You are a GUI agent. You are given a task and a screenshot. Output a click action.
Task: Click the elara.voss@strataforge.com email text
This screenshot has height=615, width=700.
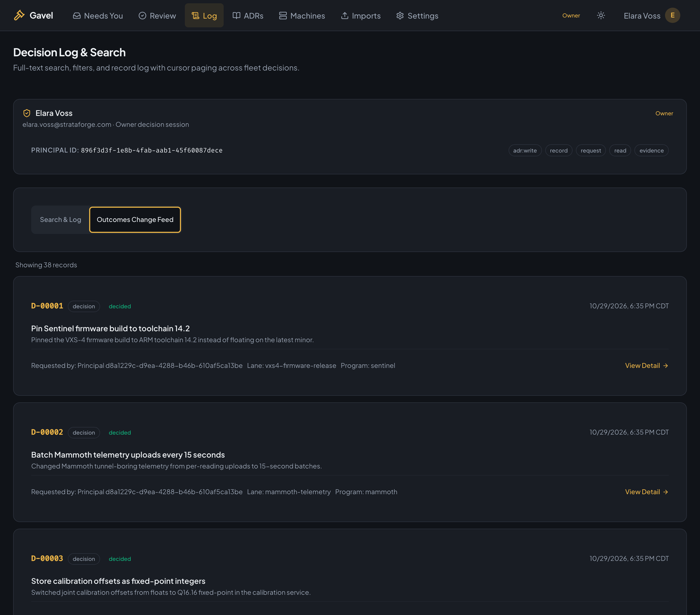67,124
